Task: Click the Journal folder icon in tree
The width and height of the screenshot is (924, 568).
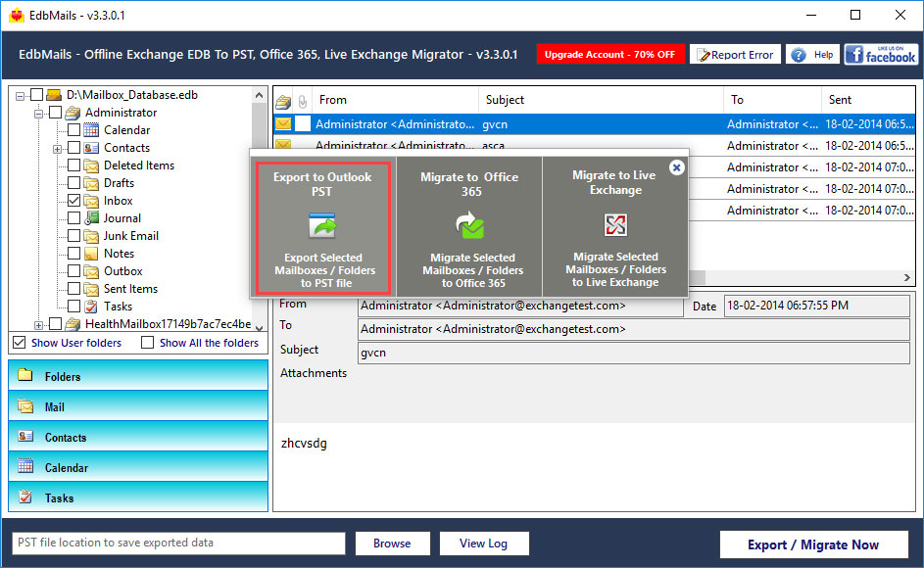Action: tap(91, 218)
